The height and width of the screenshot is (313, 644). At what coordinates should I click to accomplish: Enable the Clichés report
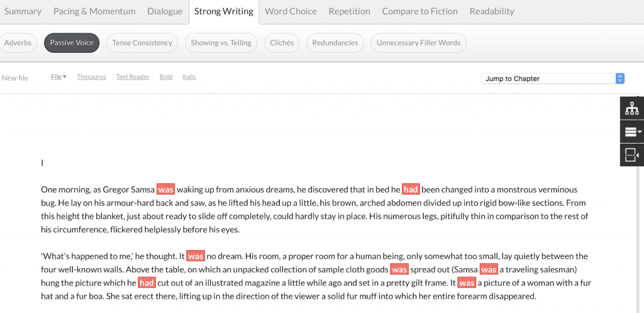tap(282, 43)
